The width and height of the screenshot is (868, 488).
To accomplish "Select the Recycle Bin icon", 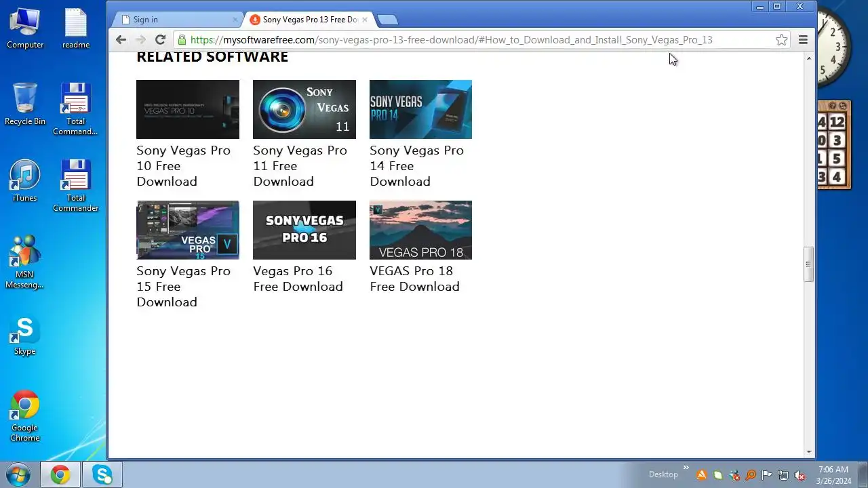I will [25, 104].
